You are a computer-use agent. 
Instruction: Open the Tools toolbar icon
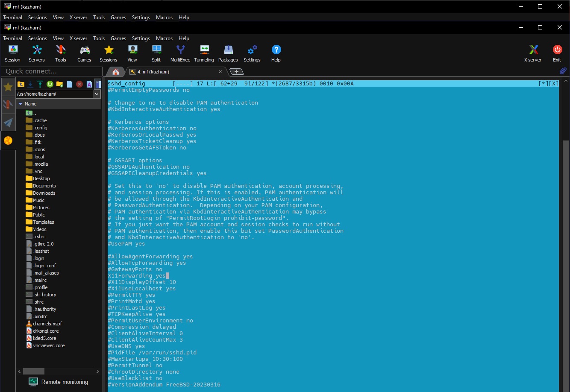[61, 53]
